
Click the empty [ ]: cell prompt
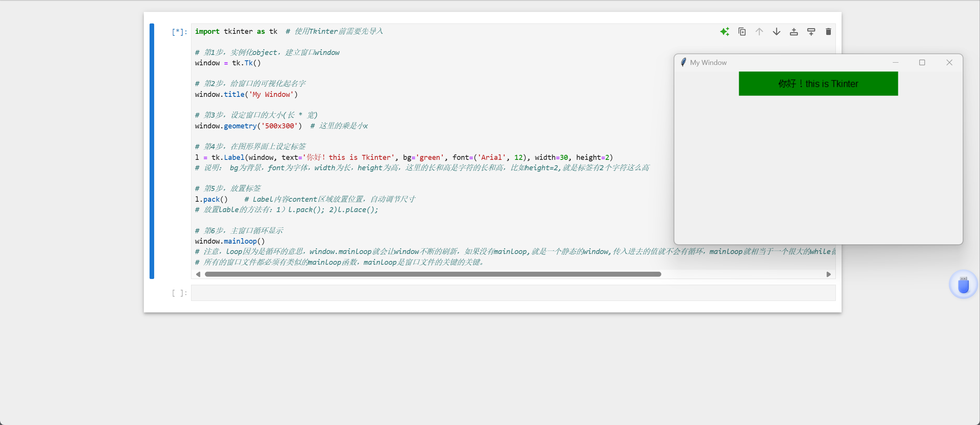180,293
